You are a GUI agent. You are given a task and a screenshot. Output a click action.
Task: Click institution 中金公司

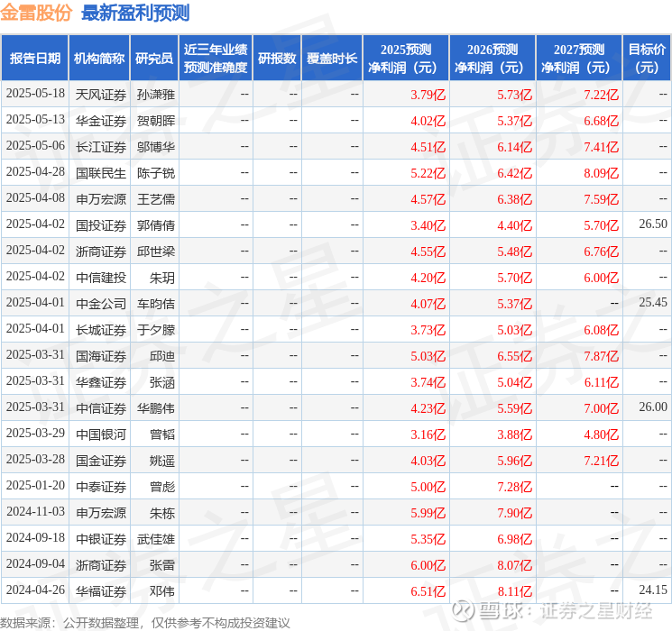coord(101,303)
